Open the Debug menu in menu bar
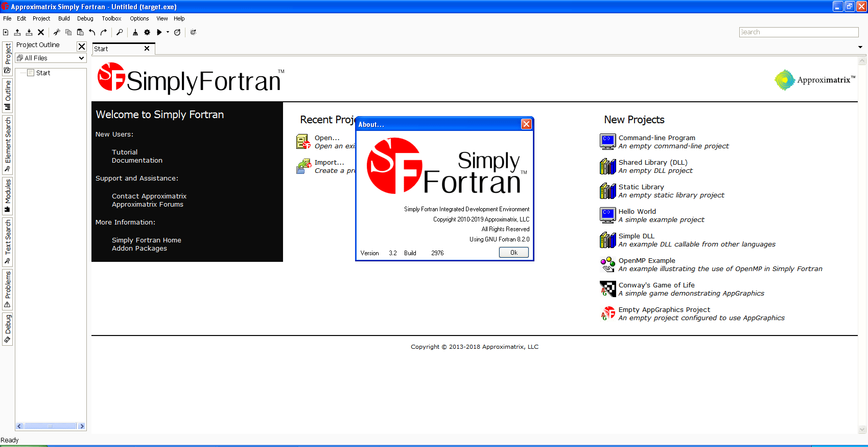This screenshot has height=447, width=868. point(85,18)
